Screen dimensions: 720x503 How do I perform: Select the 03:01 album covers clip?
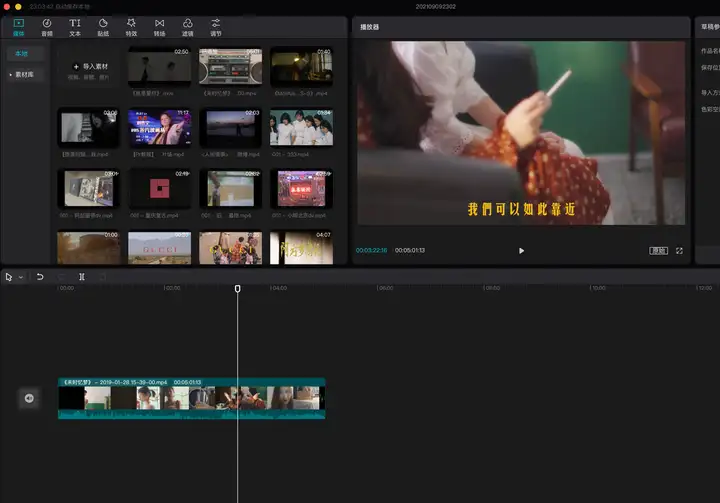pos(88,189)
